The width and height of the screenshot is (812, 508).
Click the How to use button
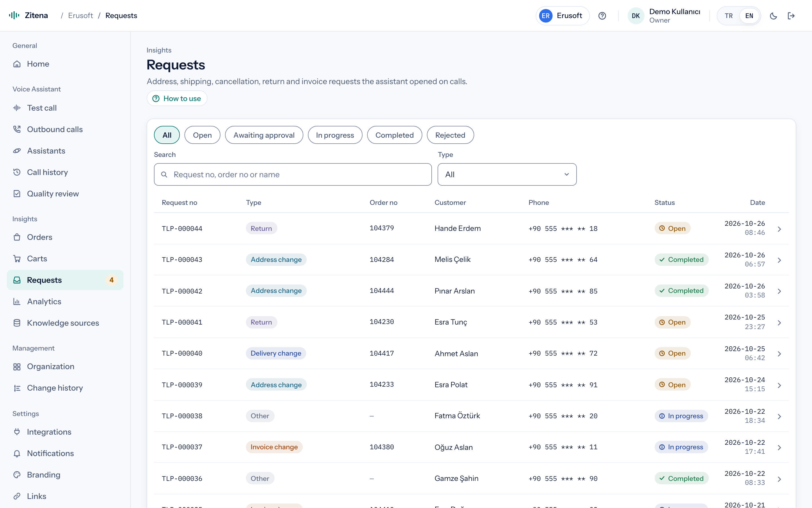(x=177, y=98)
